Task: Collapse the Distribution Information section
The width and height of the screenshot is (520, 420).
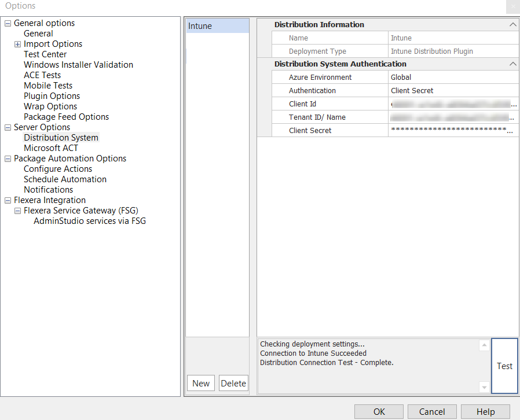Action: (512, 24)
